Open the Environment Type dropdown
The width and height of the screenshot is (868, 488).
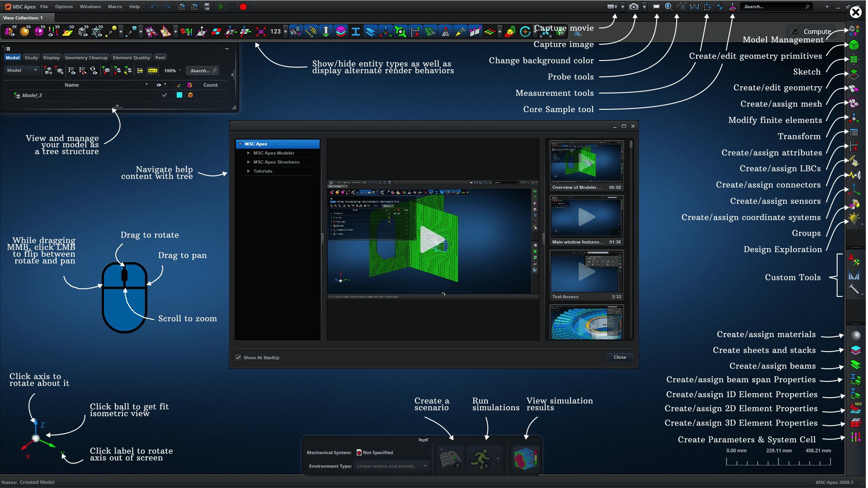click(x=392, y=466)
